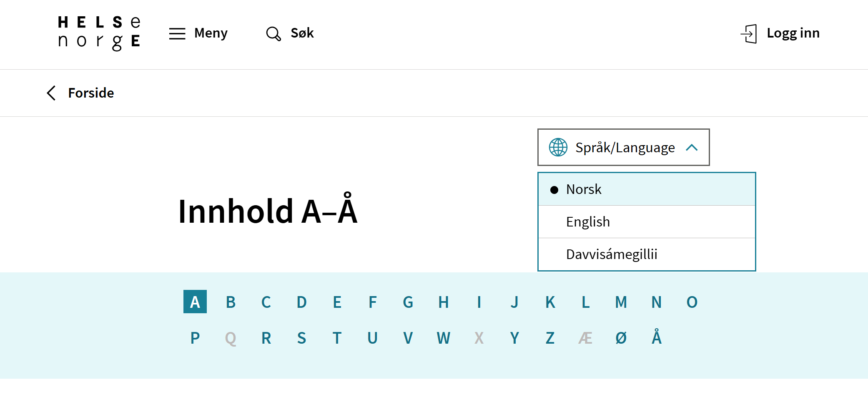Image resolution: width=868 pixels, height=415 pixels.
Task: Choose English from the language list
Action: tap(588, 222)
